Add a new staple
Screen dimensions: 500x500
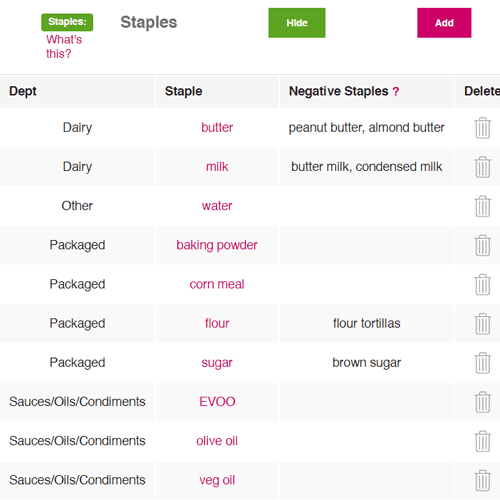coord(444,23)
